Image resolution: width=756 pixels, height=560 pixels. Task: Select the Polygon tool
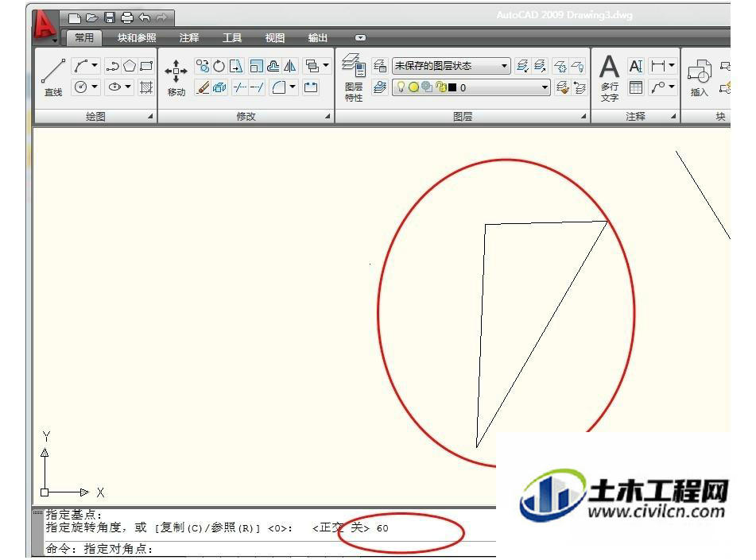coord(130,66)
